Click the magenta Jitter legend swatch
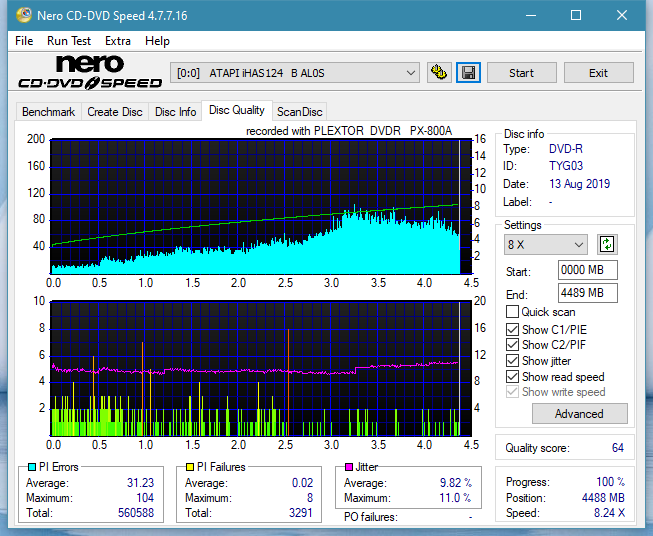Image resolution: width=653 pixels, height=536 pixels. coord(349,467)
